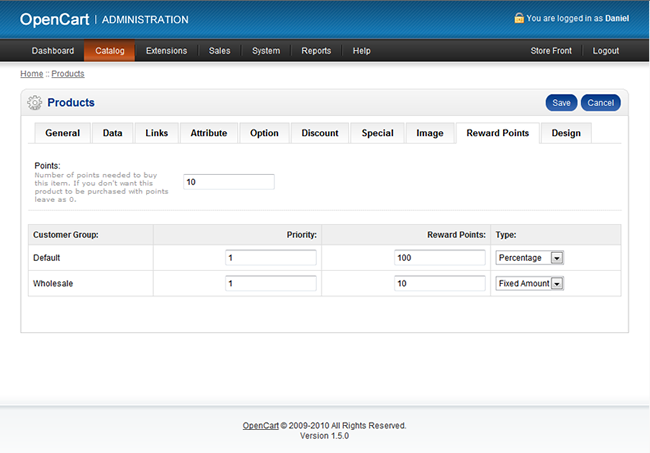Screen dimensions: 650x453
Task: Switch to the Links tab
Action: coord(157,133)
